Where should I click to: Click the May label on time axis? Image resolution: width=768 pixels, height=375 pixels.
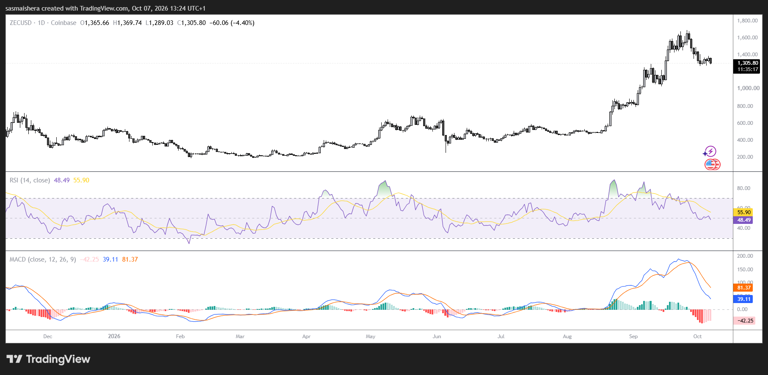(371, 337)
